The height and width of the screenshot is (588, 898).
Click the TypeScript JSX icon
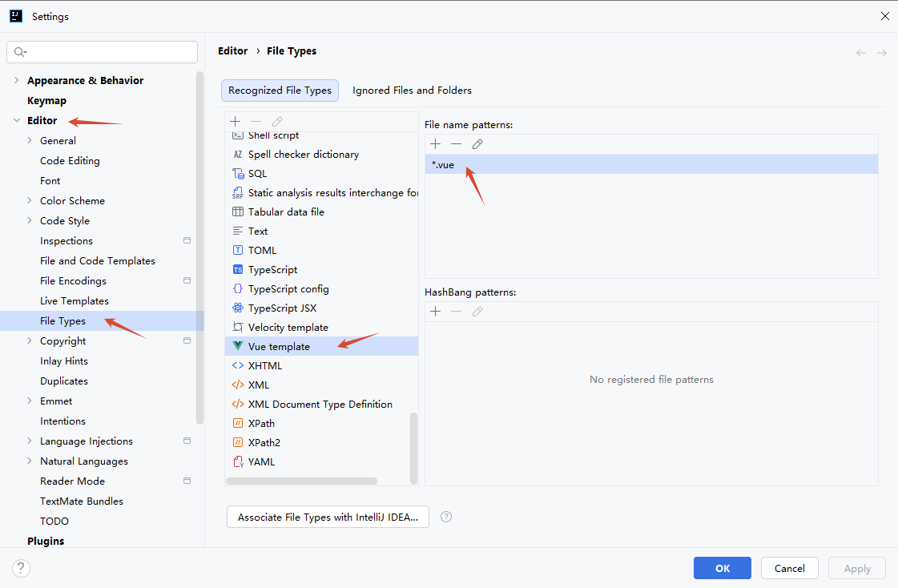(x=238, y=308)
